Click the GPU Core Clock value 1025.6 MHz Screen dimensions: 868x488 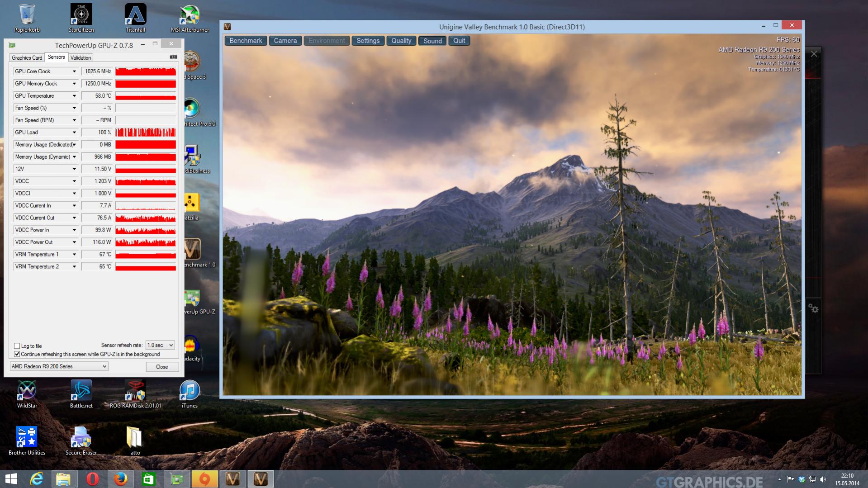point(97,71)
